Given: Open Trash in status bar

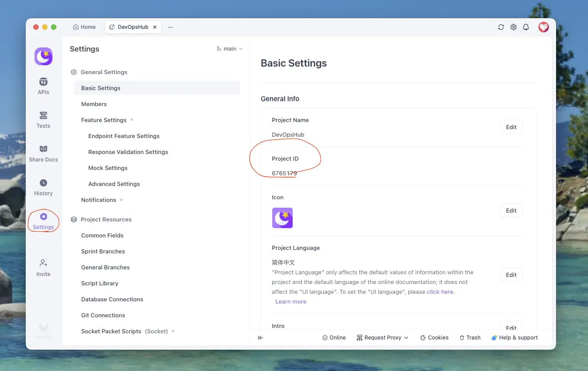Looking at the screenshot, I should (470, 338).
